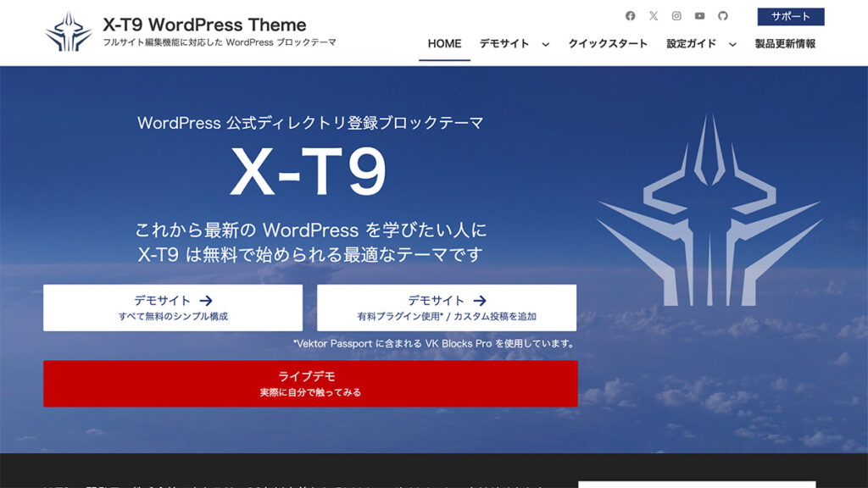Viewport: 868px width, 488px height.
Task: Click WordPress 公式ディレクトリ登録ブロックテーマ text
Action: click(310, 123)
